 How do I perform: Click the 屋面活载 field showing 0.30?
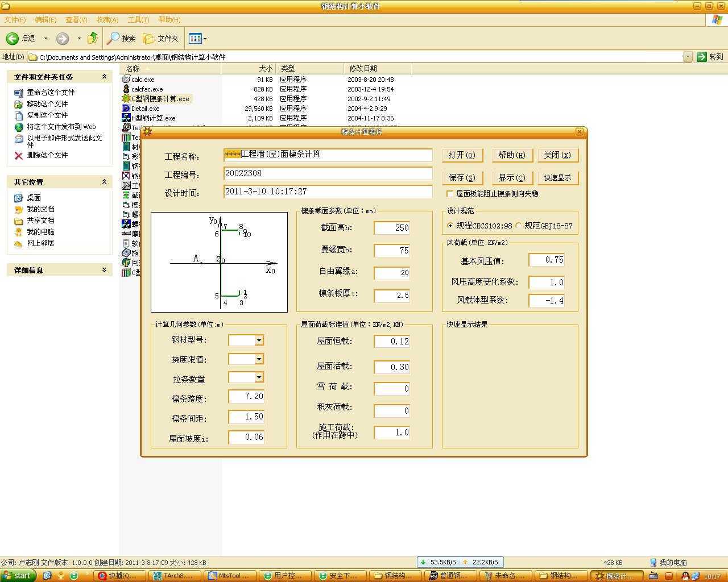(x=392, y=367)
